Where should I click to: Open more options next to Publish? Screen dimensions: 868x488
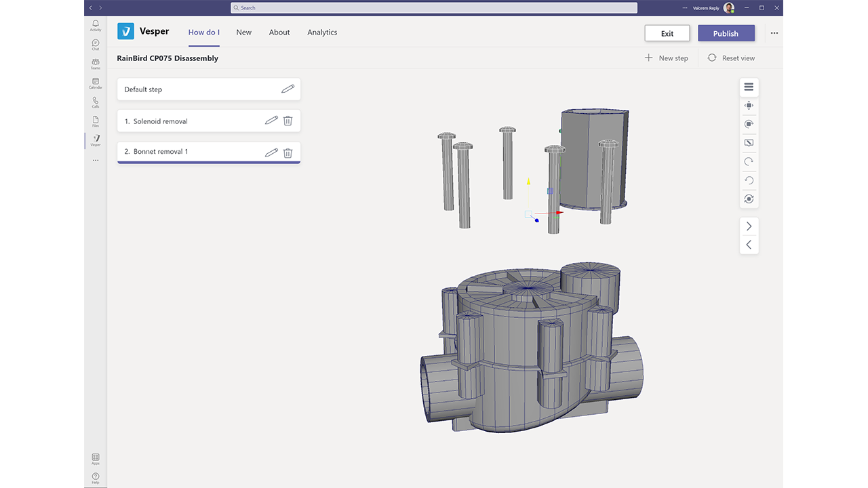pos(774,33)
